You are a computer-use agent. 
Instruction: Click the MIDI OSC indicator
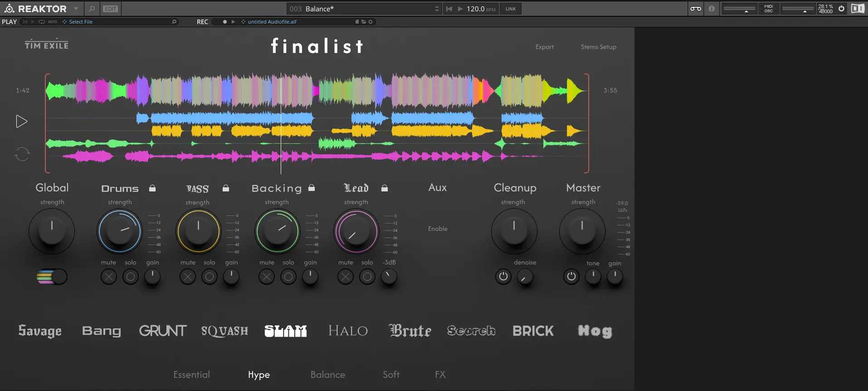(x=768, y=9)
